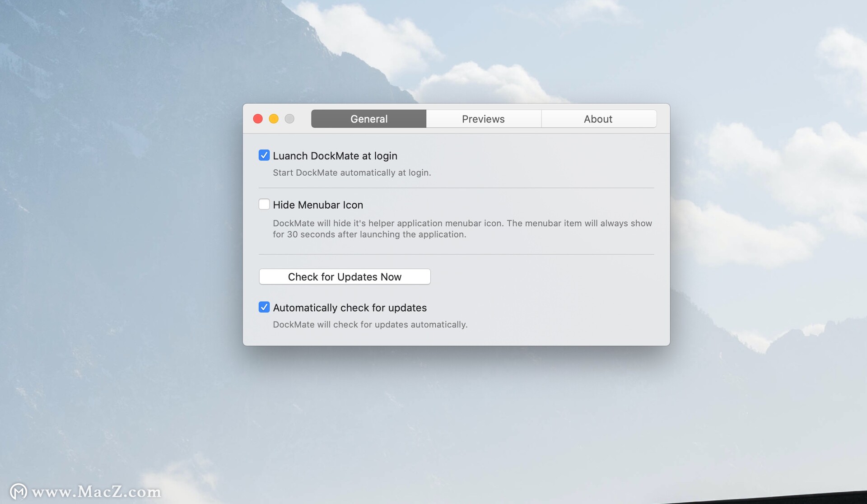Close the DockMate preferences window
Screen dimensions: 867x504
pyautogui.click(x=258, y=119)
